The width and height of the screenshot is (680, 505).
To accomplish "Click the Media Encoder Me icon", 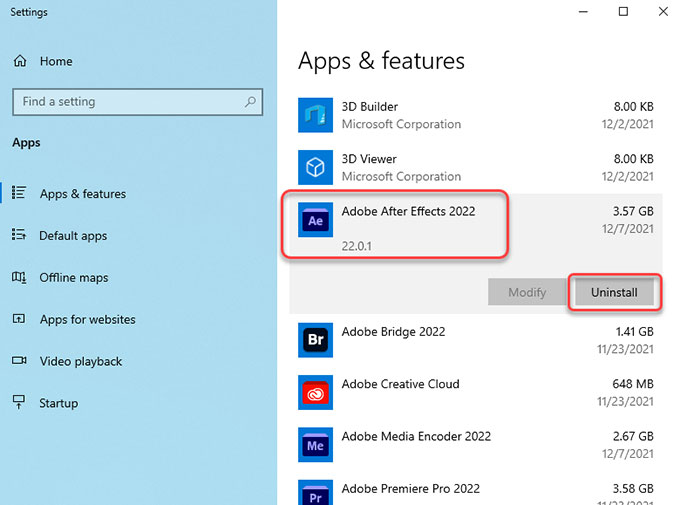I will pyautogui.click(x=315, y=445).
